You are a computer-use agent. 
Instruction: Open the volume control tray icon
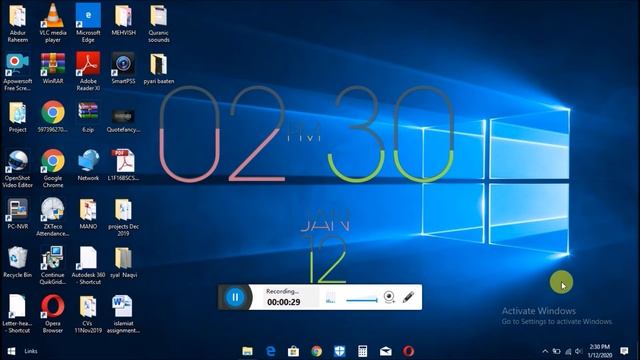(578, 351)
